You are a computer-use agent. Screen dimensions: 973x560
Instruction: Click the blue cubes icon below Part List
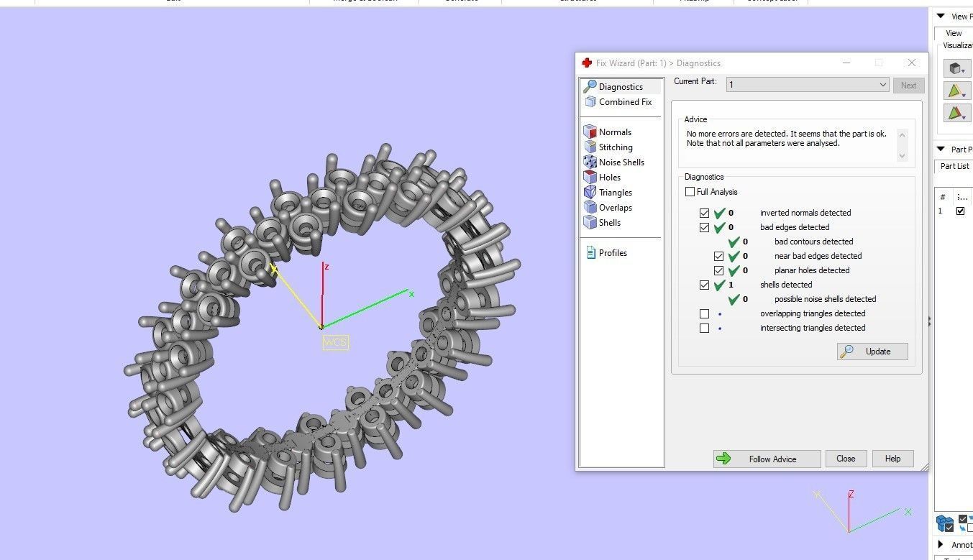point(945,523)
